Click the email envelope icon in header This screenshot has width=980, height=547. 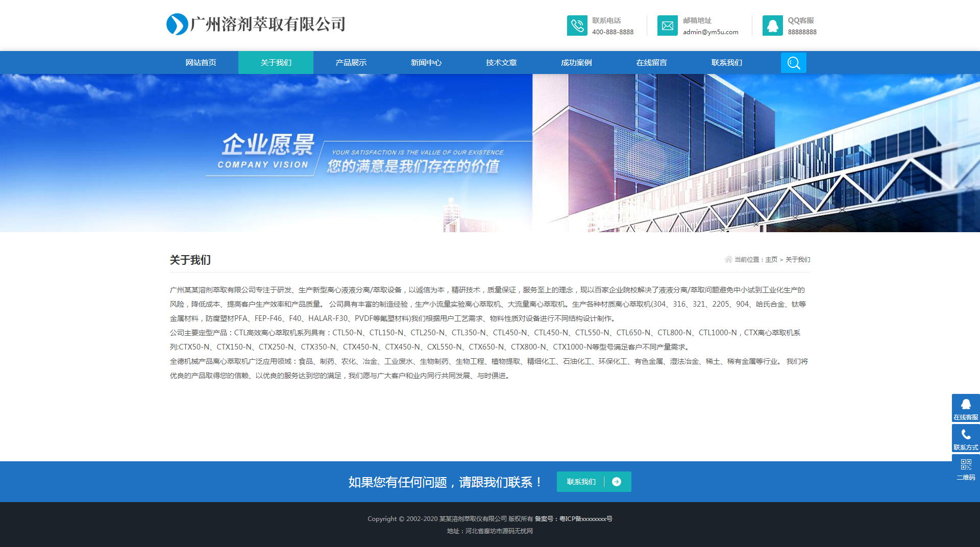click(667, 26)
